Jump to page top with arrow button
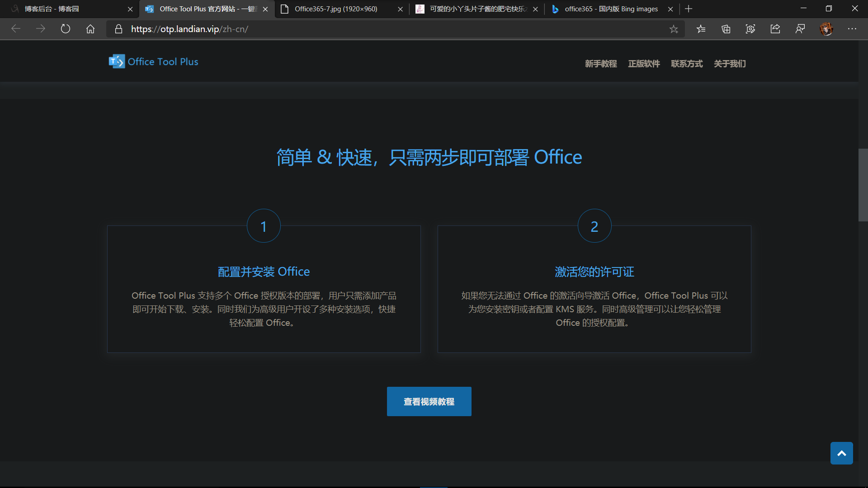The height and width of the screenshot is (488, 868). [x=841, y=453]
